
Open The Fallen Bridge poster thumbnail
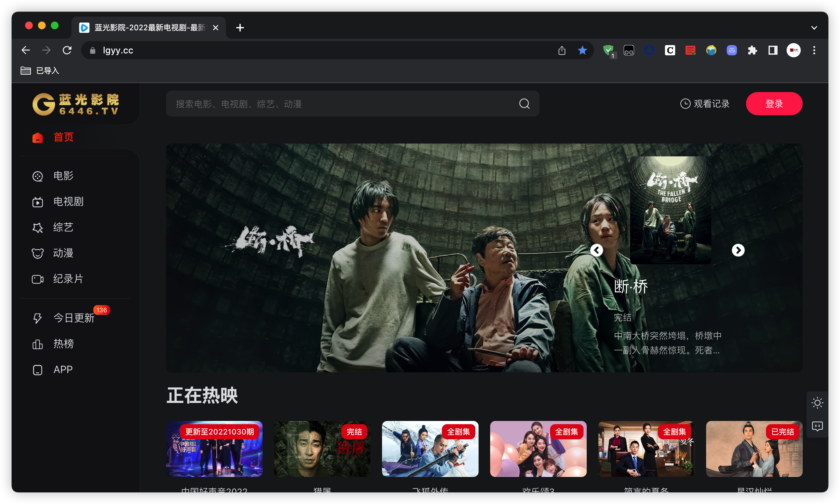(670, 210)
